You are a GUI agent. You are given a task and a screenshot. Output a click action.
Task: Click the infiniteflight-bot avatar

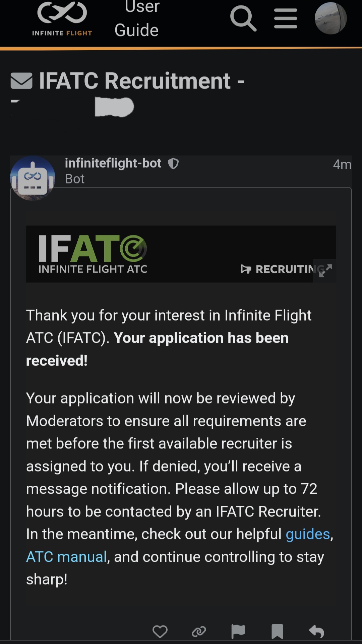[33, 178]
